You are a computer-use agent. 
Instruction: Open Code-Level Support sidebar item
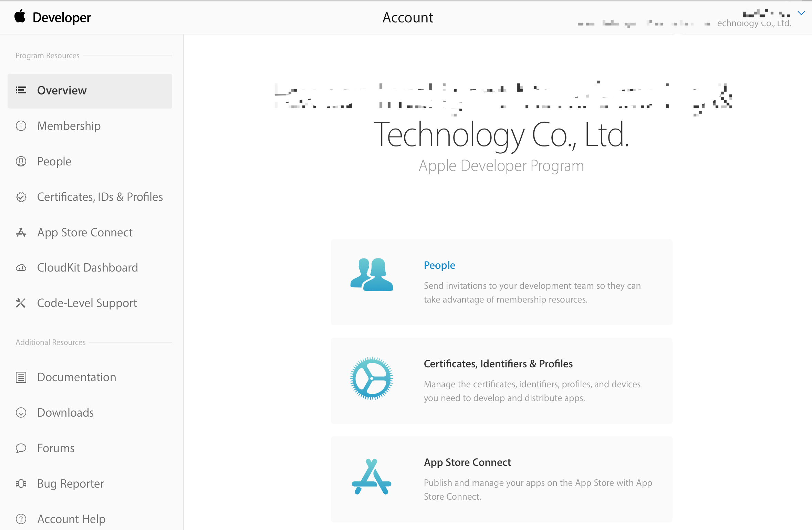[87, 303]
